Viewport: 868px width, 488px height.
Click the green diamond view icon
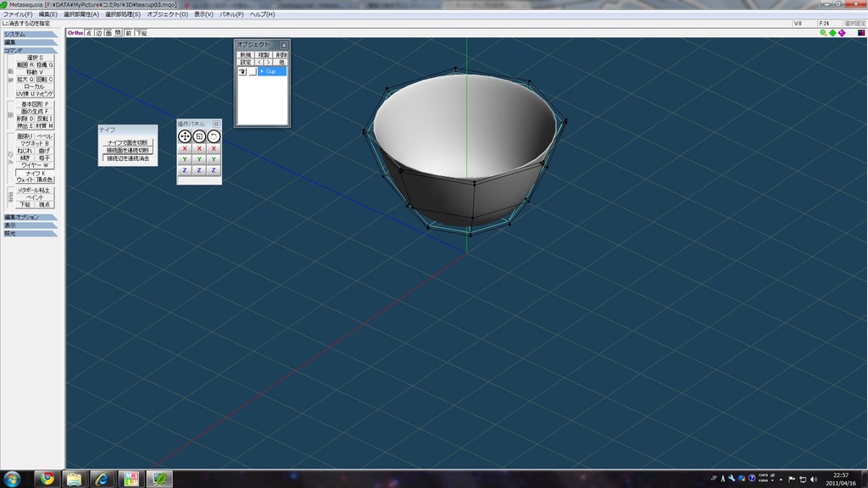point(832,33)
